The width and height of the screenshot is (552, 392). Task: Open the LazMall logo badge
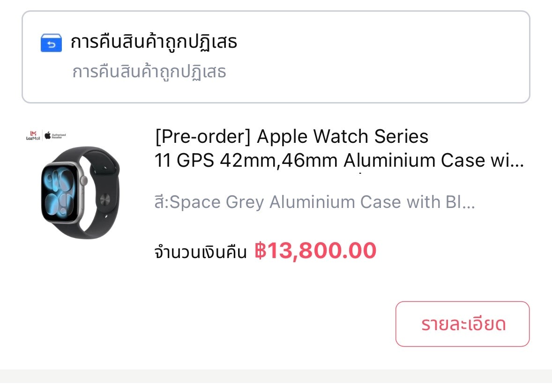[33, 135]
